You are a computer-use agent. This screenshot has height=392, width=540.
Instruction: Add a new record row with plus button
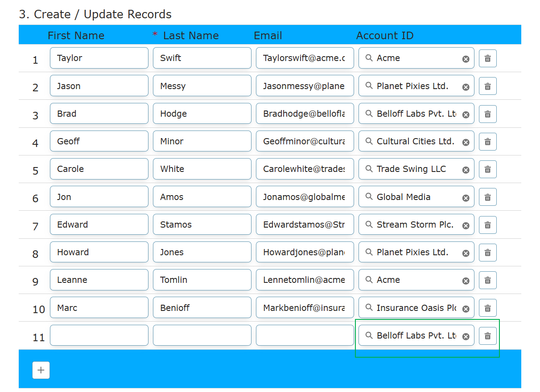41,370
